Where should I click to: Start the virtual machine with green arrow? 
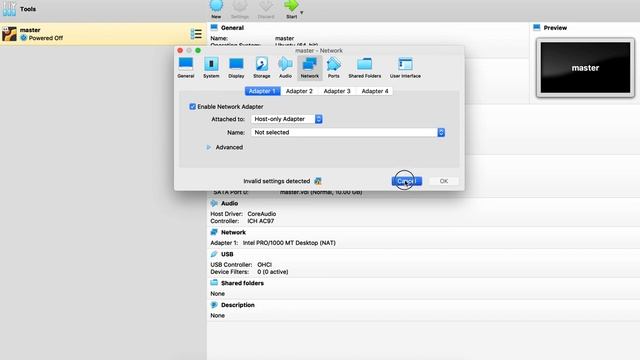291,9
